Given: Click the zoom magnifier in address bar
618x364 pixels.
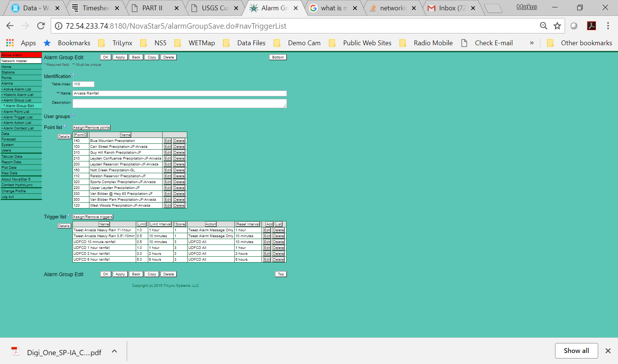Looking at the screenshot, I should (543, 26).
